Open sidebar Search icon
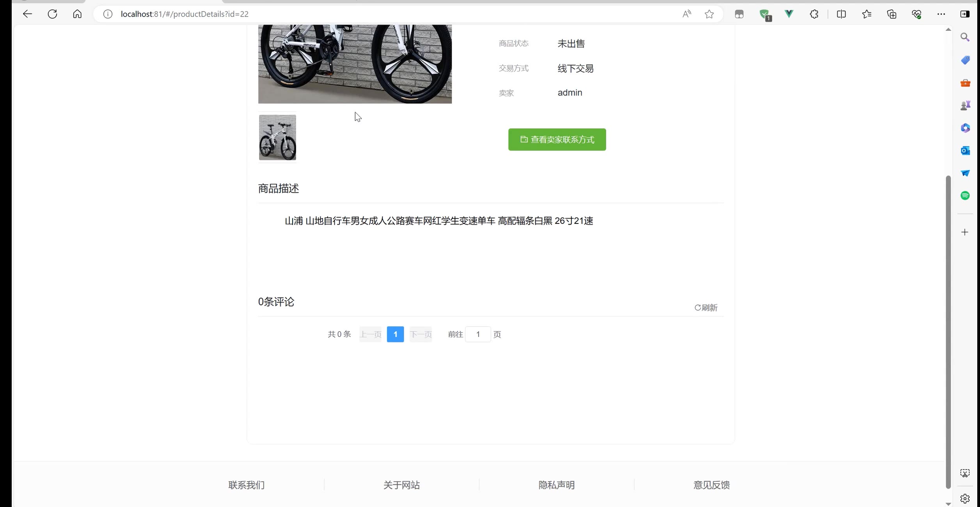Screen dimensions: 980x507 pos(965,37)
